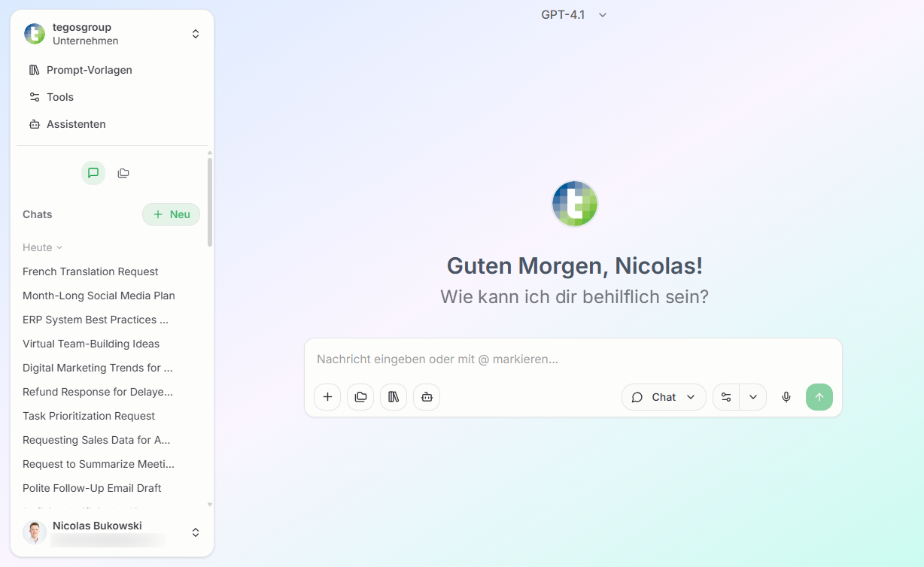This screenshot has height=567, width=924.
Task: Start a new chat with the Neu button
Action: (x=171, y=214)
